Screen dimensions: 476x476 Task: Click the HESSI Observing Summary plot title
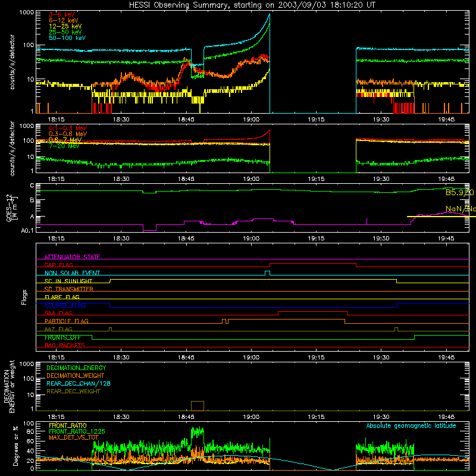(252, 5)
